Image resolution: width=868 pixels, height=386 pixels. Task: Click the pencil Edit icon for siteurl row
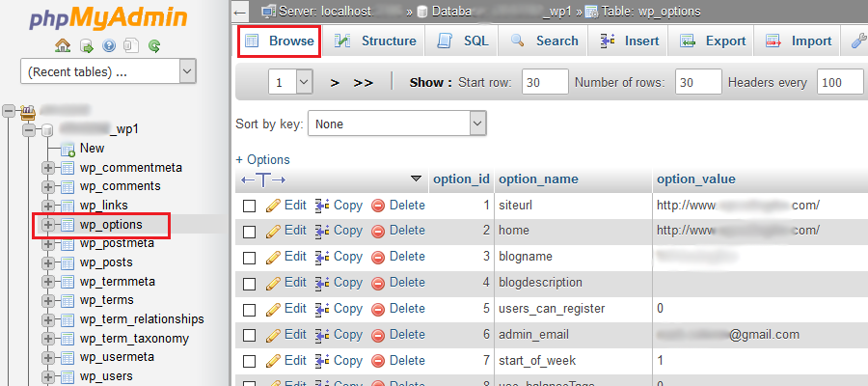(x=273, y=206)
